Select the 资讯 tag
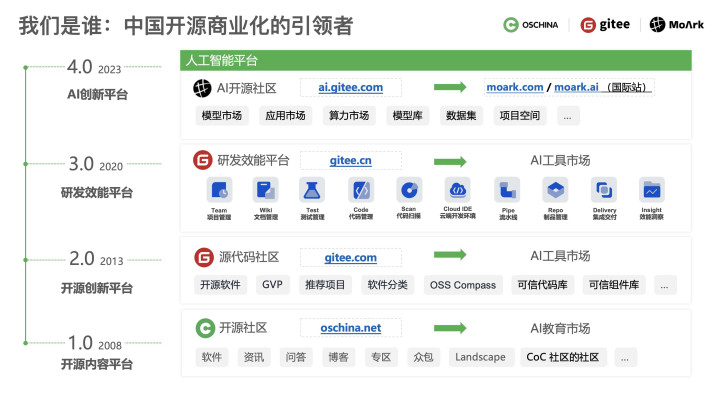Viewport: 718px width, 404px height. click(x=254, y=357)
